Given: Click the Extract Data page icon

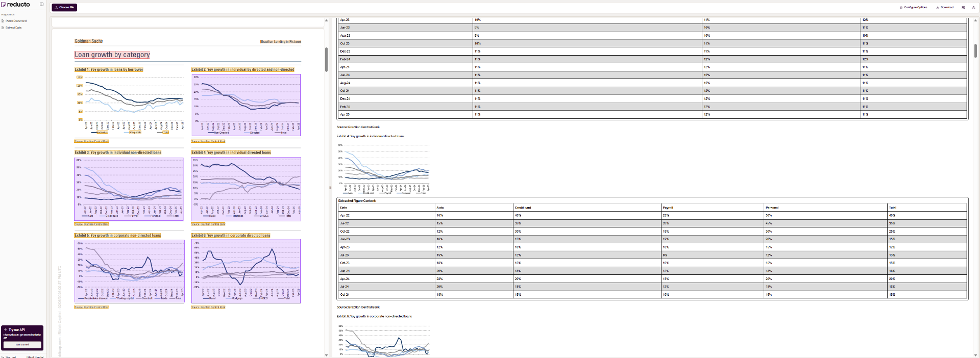Looking at the screenshot, I should 3,28.
